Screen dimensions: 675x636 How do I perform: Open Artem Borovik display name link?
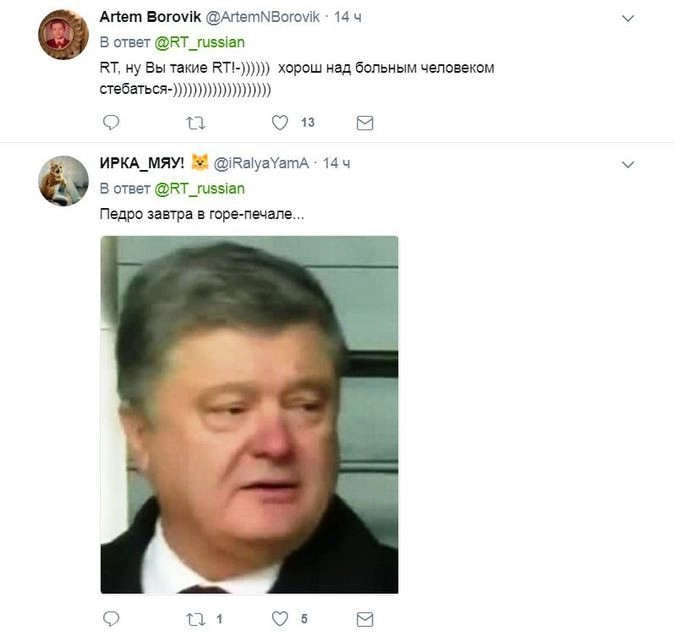click(x=150, y=17)
